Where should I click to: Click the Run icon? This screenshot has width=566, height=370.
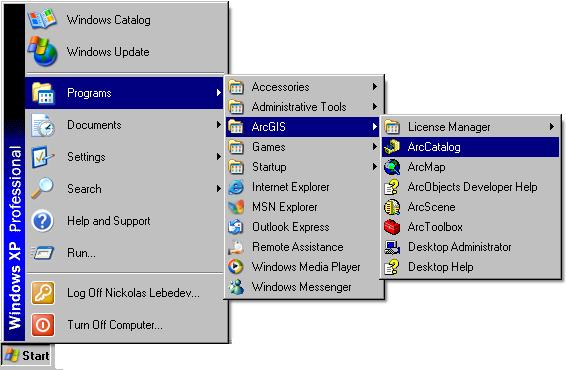click(x=43, y=253)
